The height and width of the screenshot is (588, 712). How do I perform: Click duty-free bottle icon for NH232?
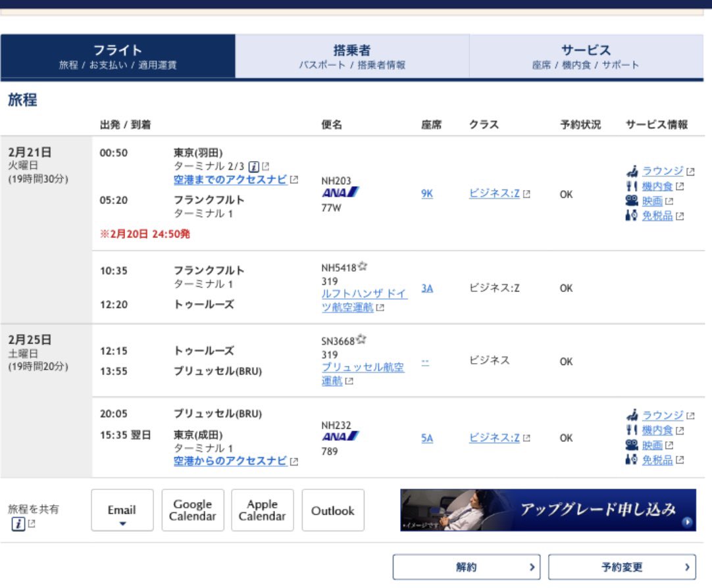(x=632, y=460)
